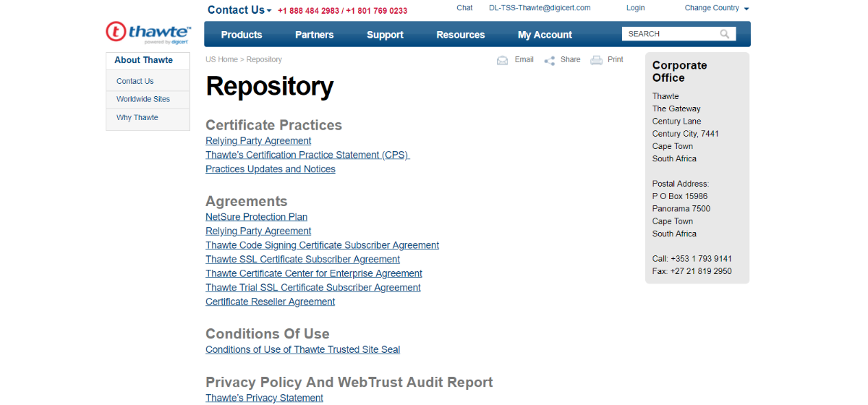Click the Agreements section heading
The width and height of the screenshot is (868, 405).
click(x=246, y=201)
